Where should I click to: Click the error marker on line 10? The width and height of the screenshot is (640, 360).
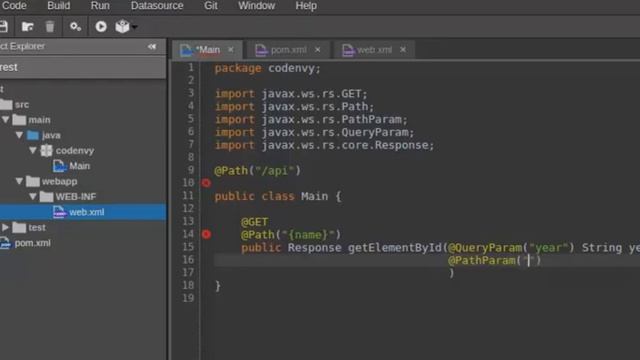click(206, 183)
